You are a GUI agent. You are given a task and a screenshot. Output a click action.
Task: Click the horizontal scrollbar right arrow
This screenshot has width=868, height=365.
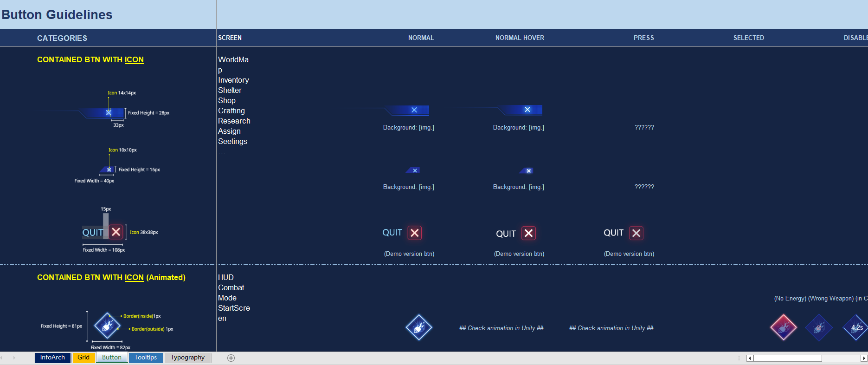click(x=864, y=358)
